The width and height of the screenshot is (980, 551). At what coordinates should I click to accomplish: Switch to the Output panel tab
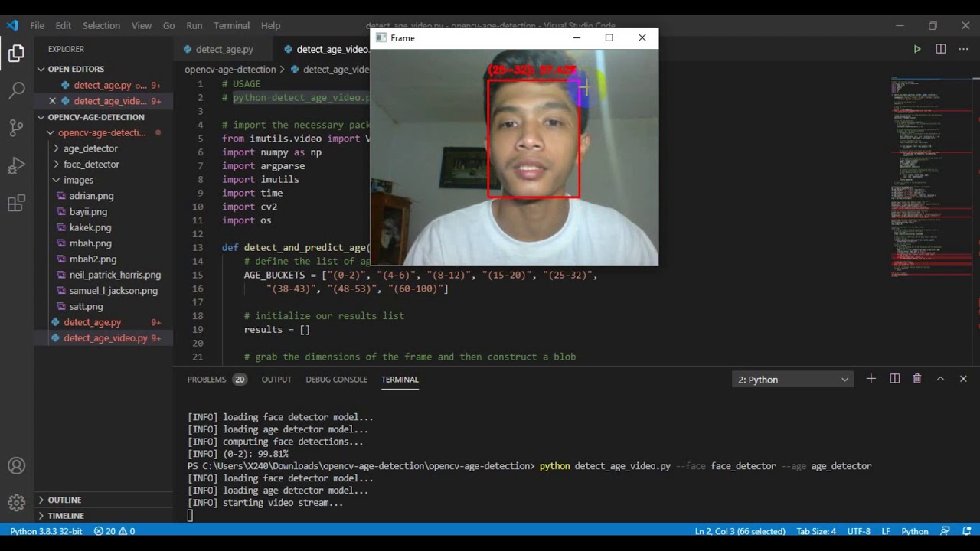[x=276, y=380]
